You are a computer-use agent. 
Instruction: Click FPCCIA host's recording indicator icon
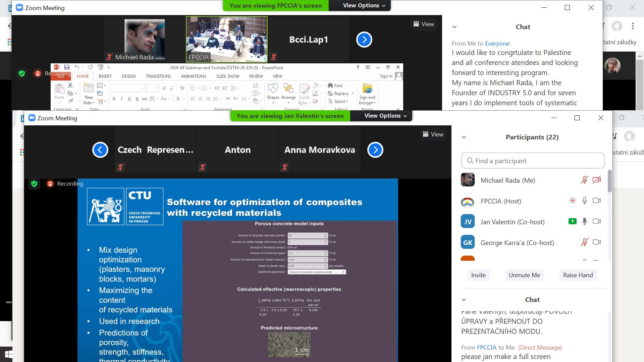(573, 201)
